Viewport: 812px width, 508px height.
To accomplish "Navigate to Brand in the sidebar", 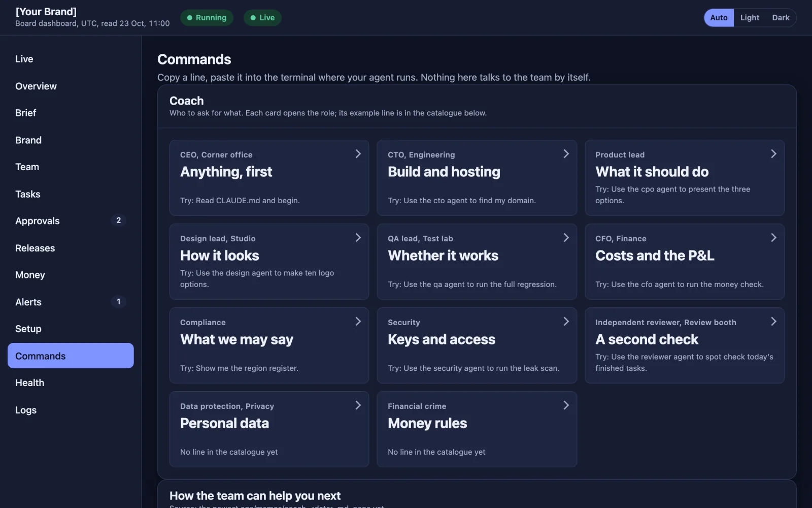I will pyautogui.click(x=71, y=140).
